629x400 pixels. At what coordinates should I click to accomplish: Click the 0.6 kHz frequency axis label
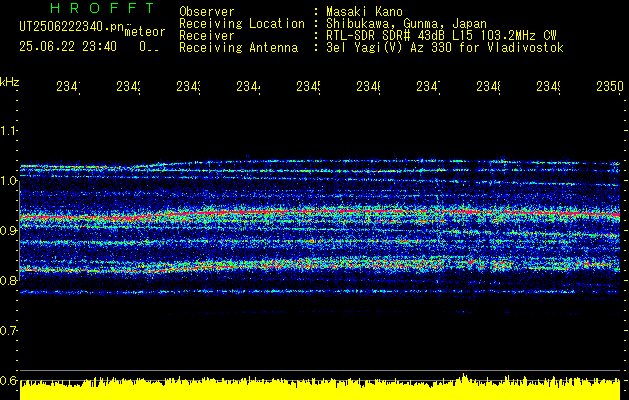(x=8, y=380)
